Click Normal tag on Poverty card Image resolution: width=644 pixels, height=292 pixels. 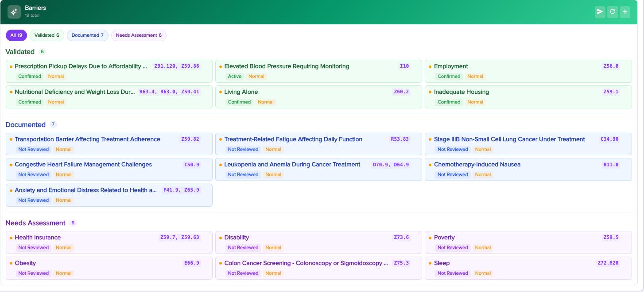[483, 248]
